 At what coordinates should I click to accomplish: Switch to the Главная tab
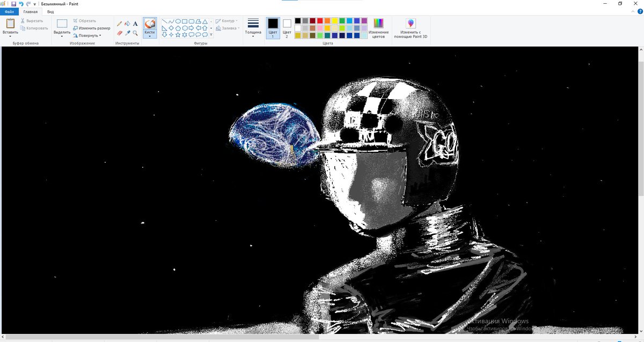pos(31,11)
